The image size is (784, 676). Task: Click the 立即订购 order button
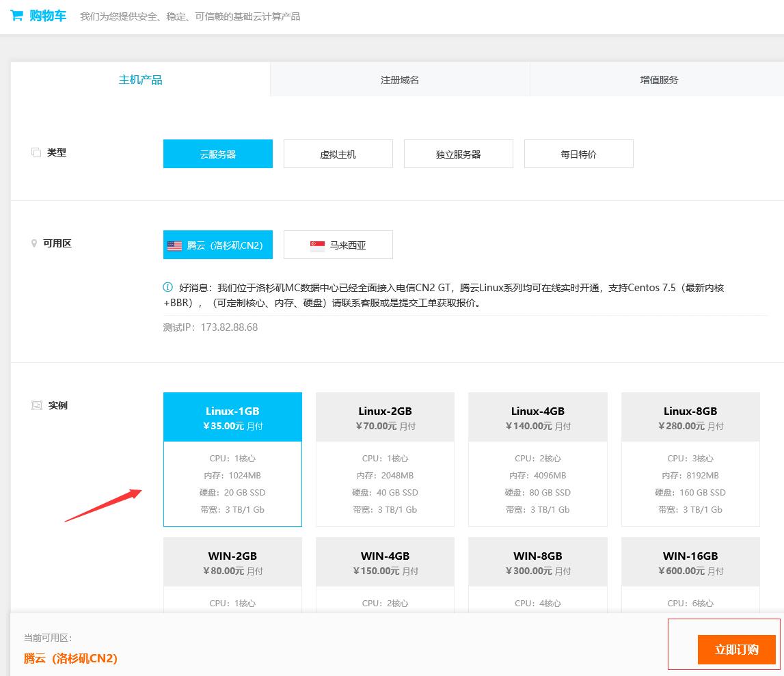click(736, 649)
